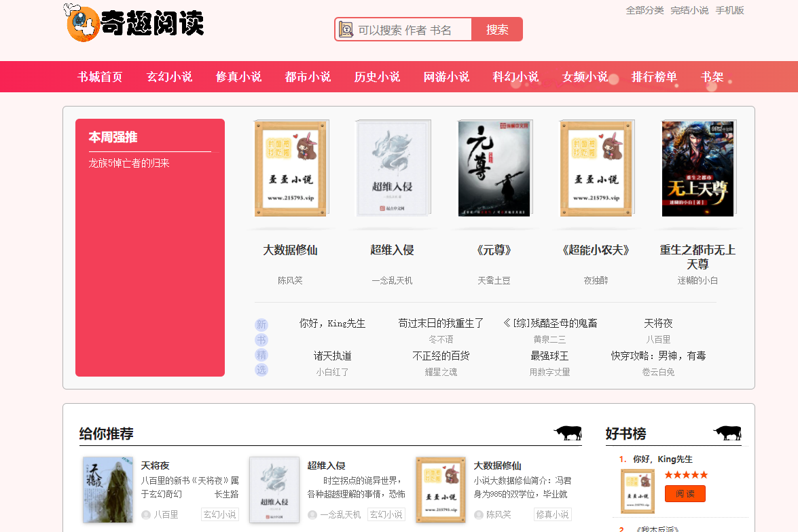The width and height of the screenshot is (798, 532).
Task: Open 书架 nav item
Action: 712,77
